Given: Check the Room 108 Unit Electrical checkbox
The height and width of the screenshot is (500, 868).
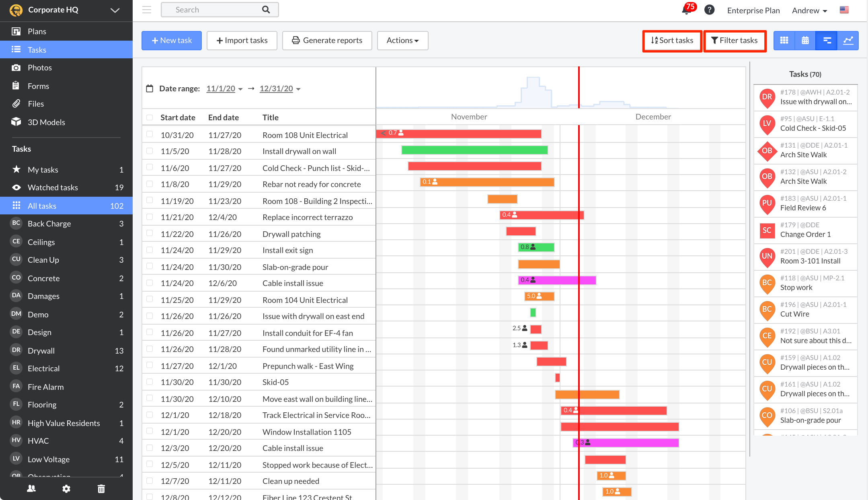Looking at the screenshot, I should 150,134.
